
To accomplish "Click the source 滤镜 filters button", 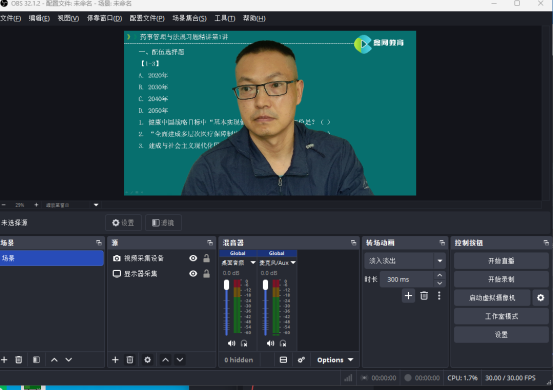I will (163, 223).
